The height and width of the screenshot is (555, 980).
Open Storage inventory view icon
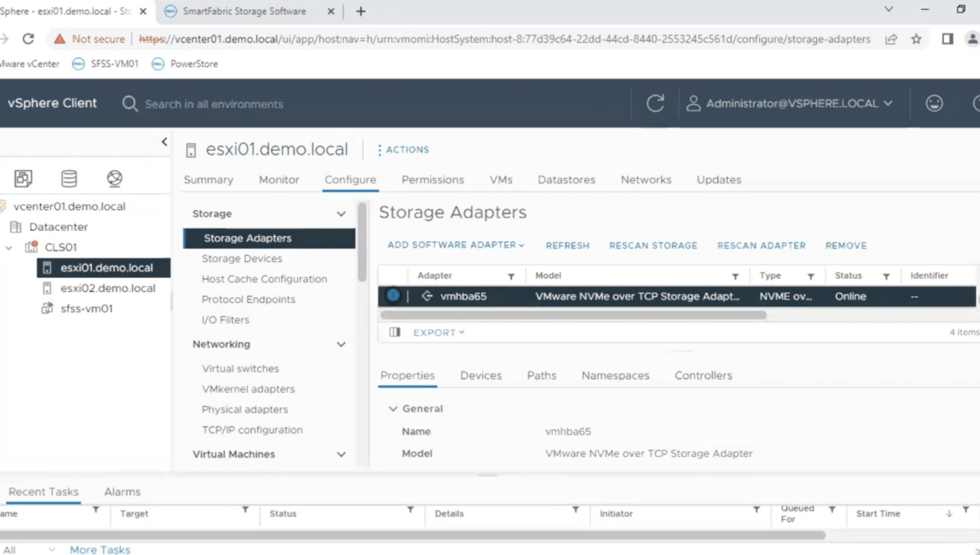[x=69, y=178]
